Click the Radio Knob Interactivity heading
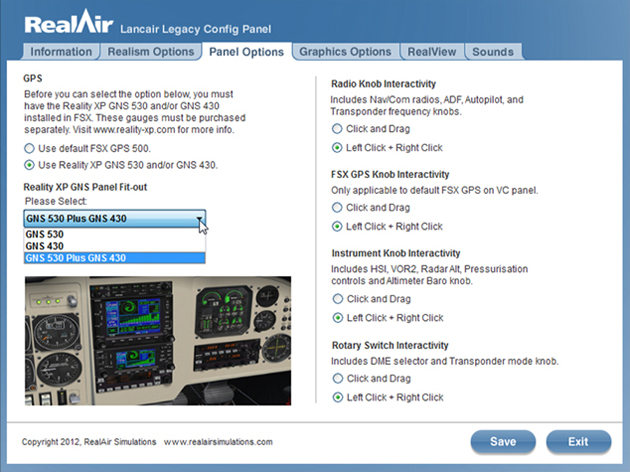 point(383,84)
